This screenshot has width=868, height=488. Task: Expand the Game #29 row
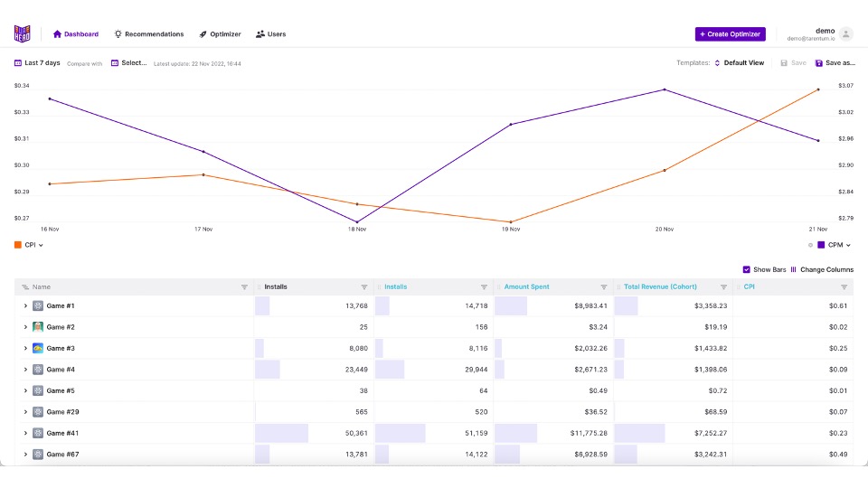click(25, 412)
